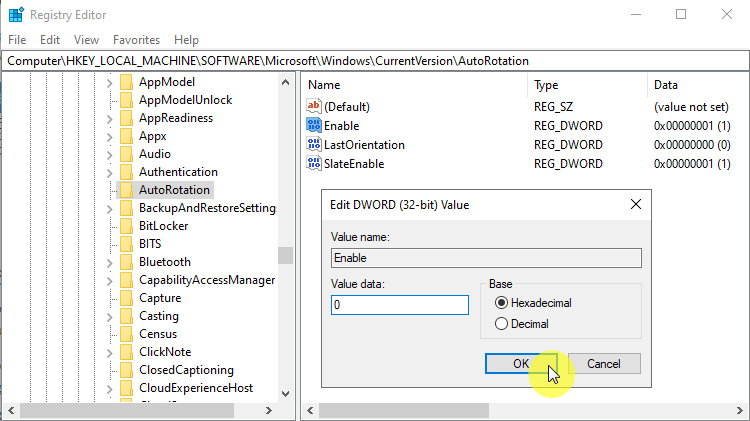Close the Edit DWORD dialog with X

[635, 205]
